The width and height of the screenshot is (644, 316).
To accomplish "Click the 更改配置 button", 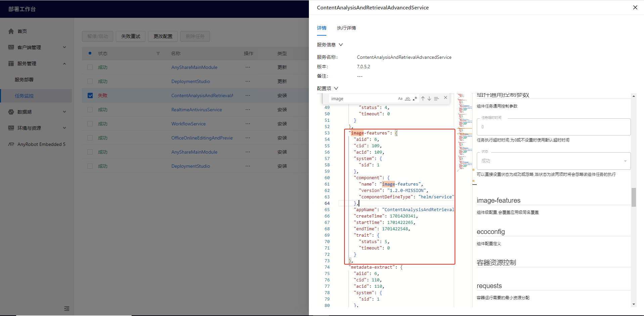I will (163, 36).
